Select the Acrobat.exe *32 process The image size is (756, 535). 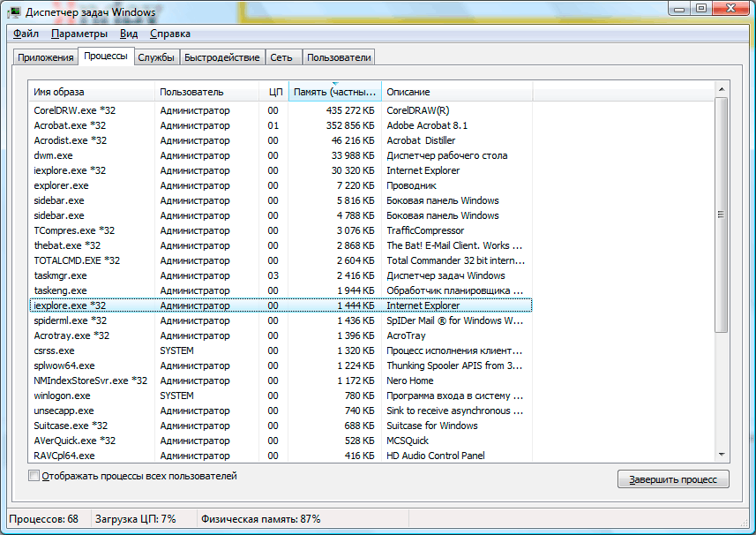(281, 125)
